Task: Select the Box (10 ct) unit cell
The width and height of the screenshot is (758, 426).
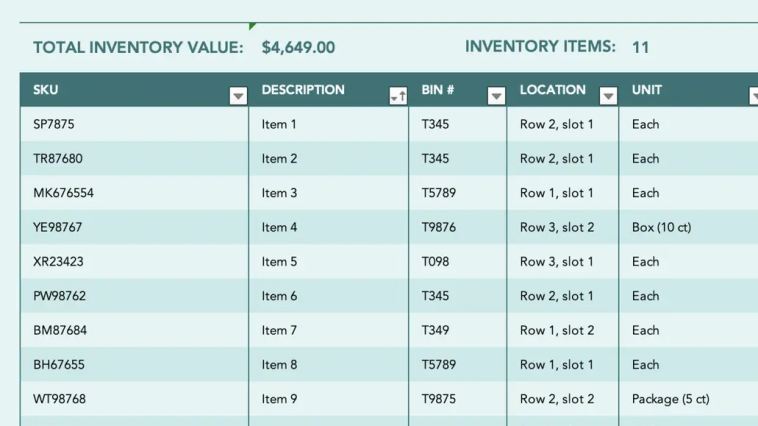Action: pyautogui.click(x=688, y=227)
